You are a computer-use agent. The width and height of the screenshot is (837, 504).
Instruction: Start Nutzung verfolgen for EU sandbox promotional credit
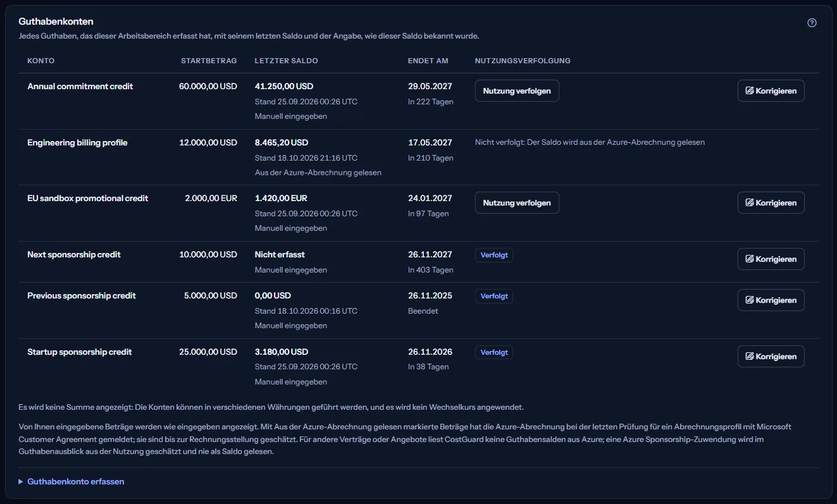(517, 203)
